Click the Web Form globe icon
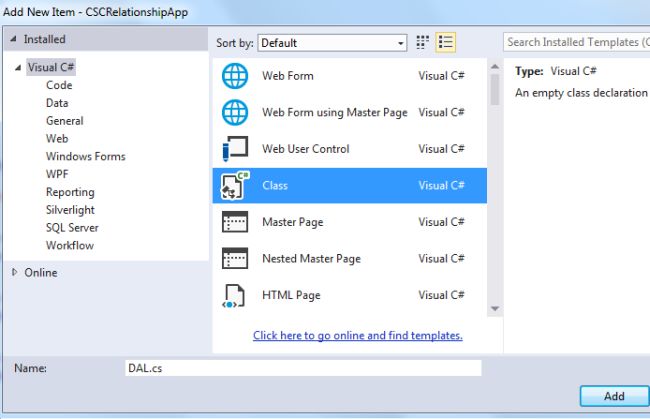The image size is (650, 419). point(235,76)
